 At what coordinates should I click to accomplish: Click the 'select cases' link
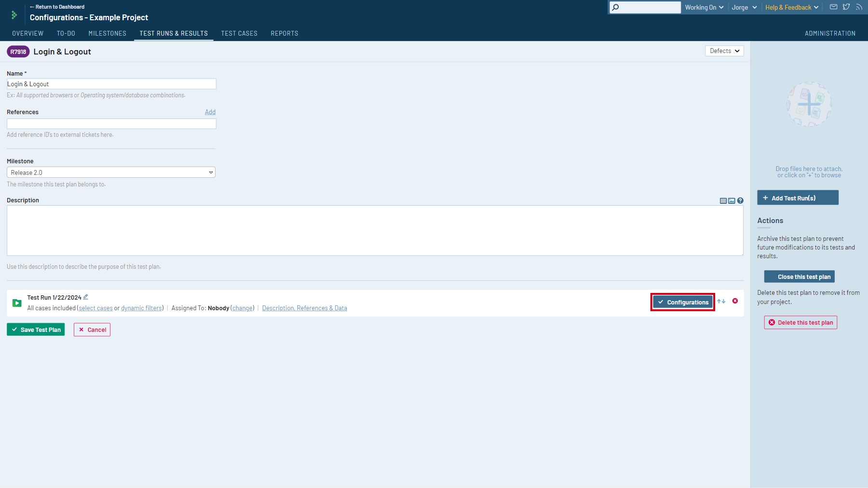[x=95, y=308]
